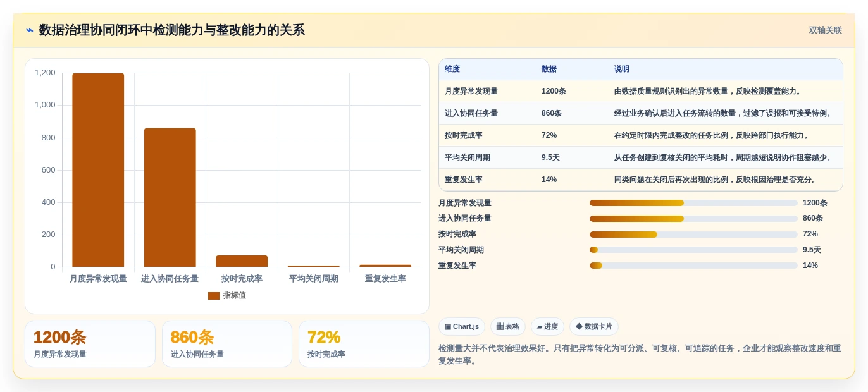Click the 1200条 data card

[90, 344]
